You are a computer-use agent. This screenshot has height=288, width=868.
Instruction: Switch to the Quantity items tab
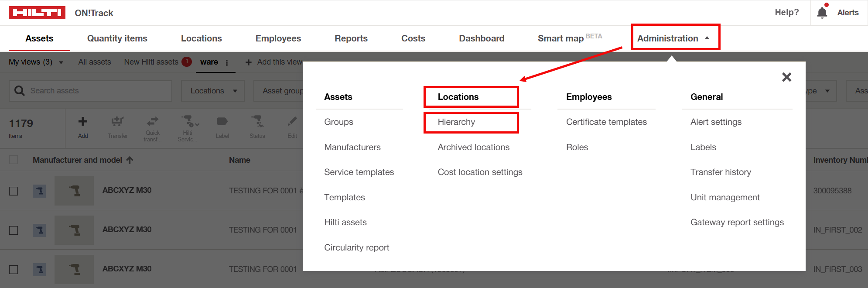point(117,38)
